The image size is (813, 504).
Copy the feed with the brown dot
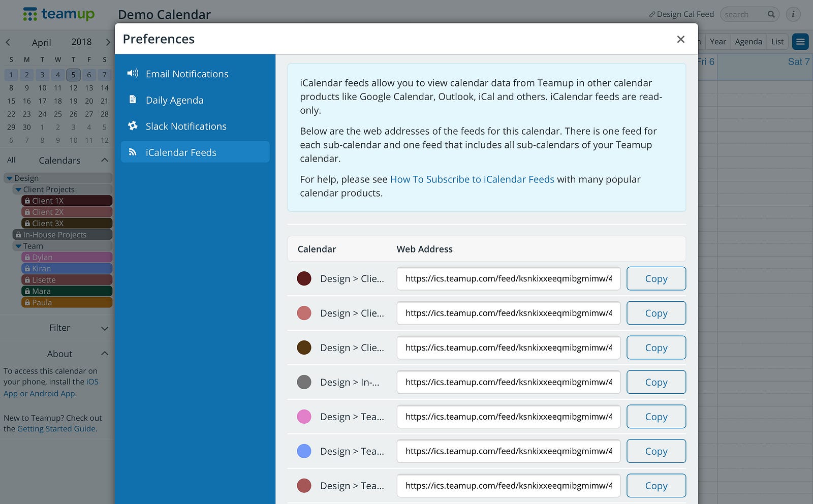click(656, 348)
